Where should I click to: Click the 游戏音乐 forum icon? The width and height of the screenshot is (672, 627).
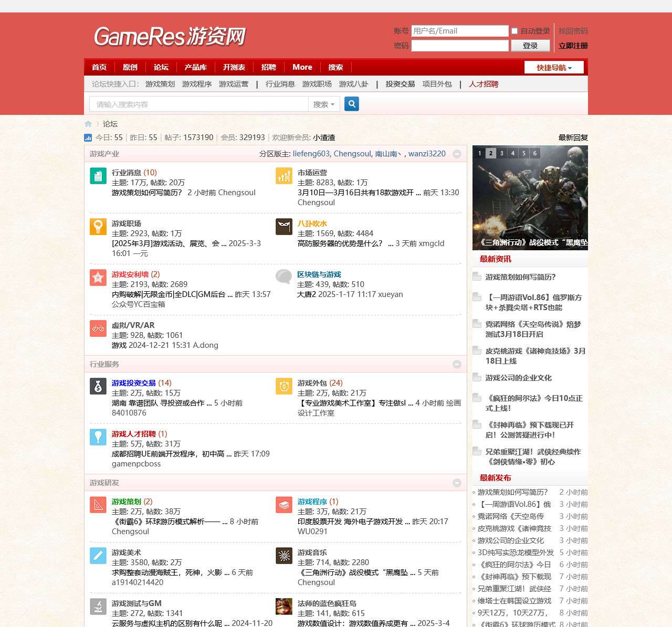tap(284, 556)
